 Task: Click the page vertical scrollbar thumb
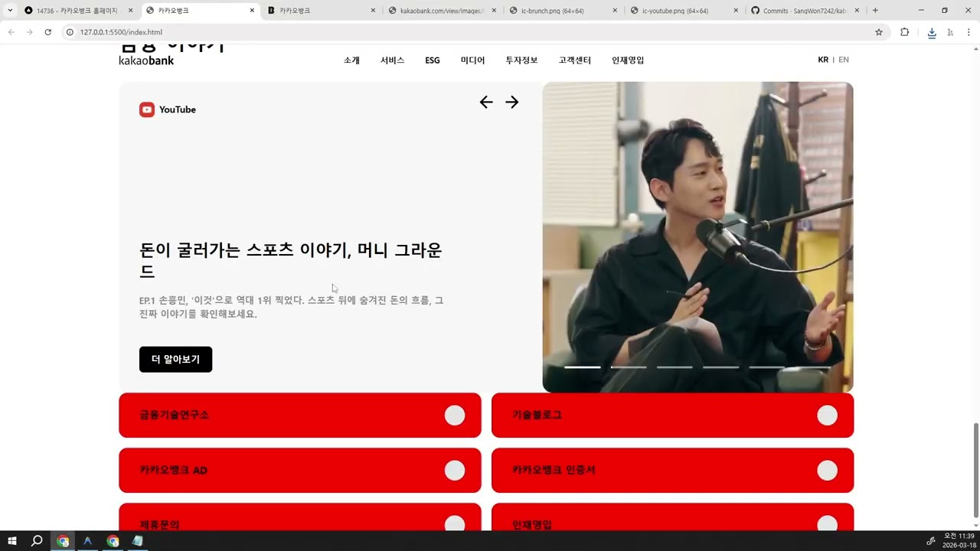coord(975,470)
